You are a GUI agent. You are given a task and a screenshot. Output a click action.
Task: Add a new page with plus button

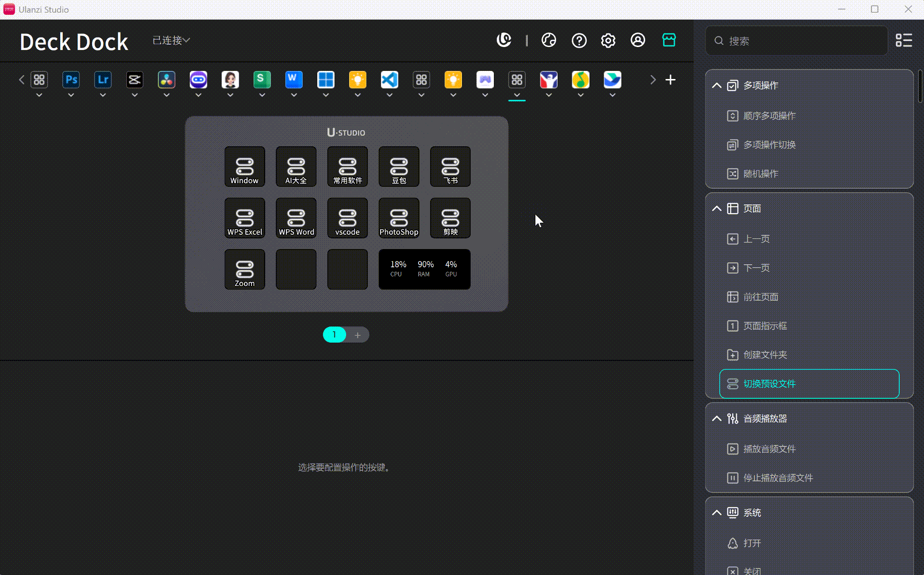click(358, 335)
